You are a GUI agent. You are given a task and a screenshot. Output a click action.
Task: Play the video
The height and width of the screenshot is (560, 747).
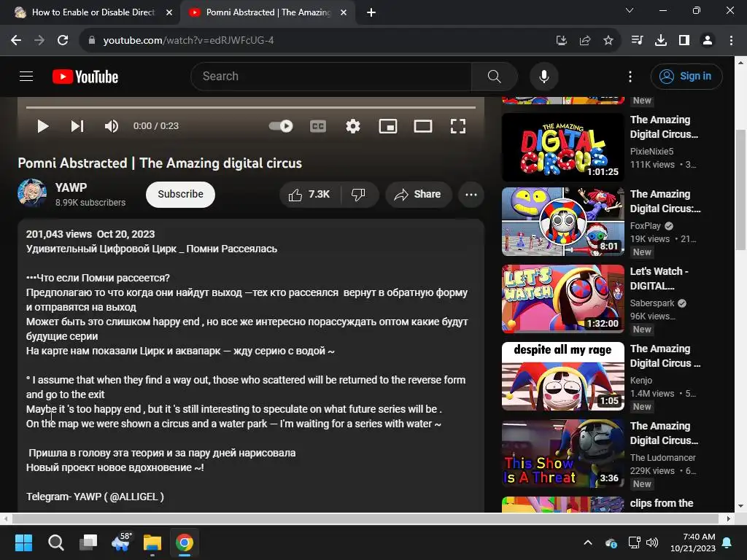tap(43, 126)
